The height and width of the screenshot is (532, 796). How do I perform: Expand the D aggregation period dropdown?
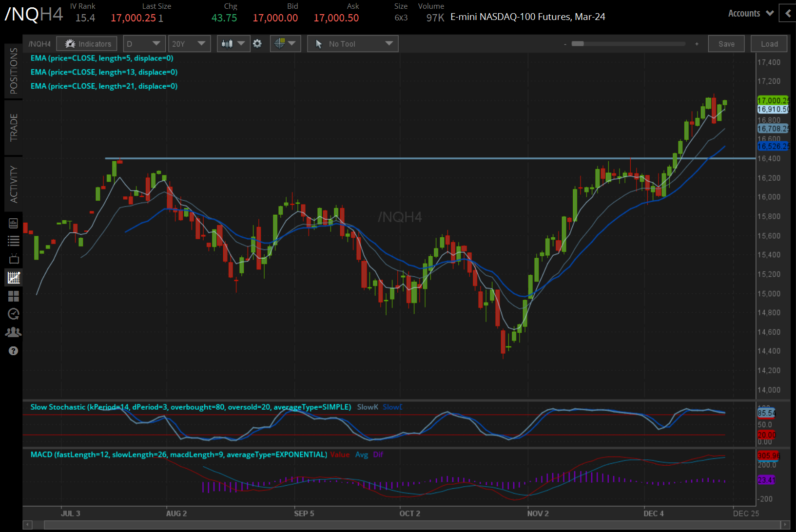(x=144, y=44)
